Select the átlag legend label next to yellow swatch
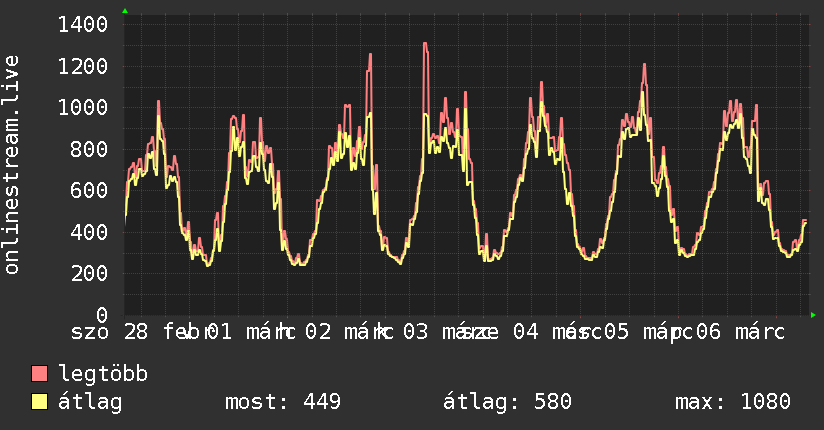 [x=90, y=402]
